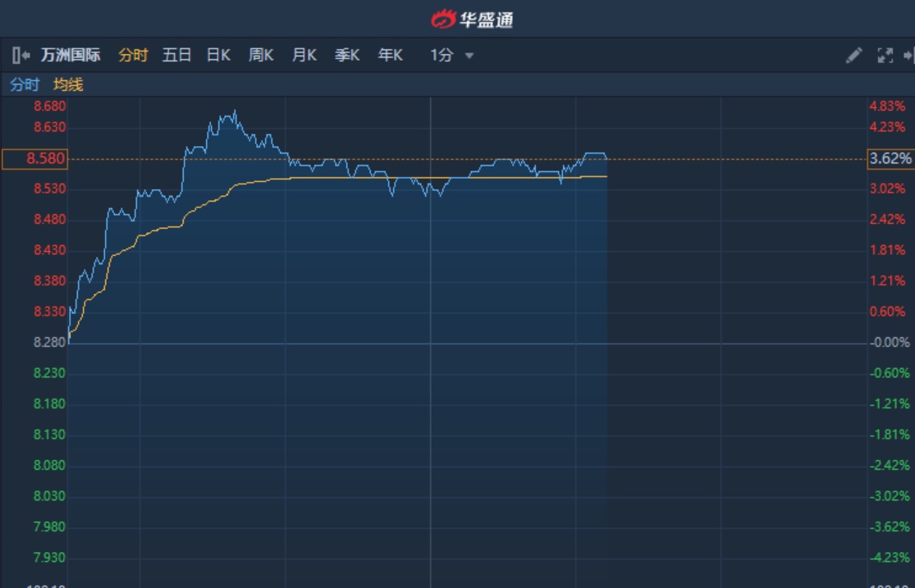The image size is (915, 588).
Task: Click the 8.580 current price label
Action: 34,158
